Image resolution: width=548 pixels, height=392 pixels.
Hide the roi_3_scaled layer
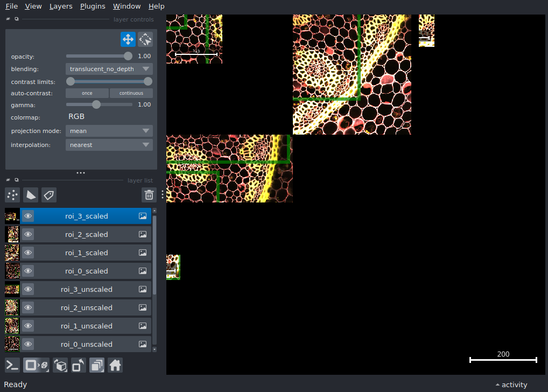tap(28, 216)
